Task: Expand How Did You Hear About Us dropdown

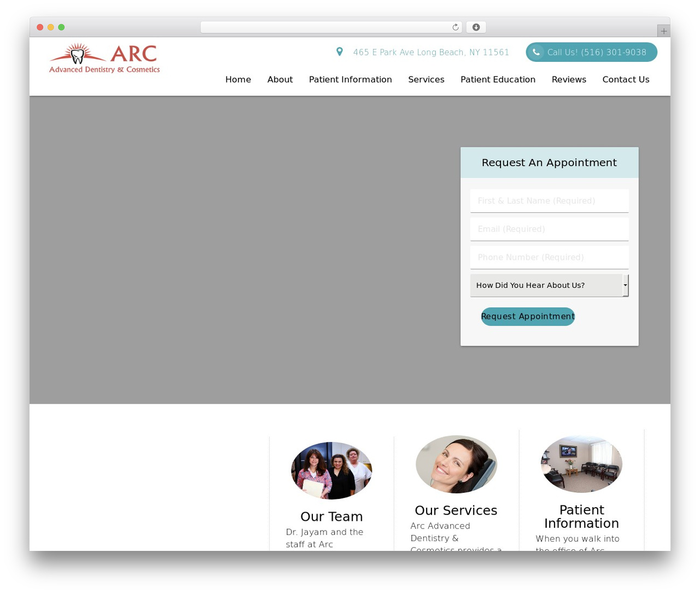Action: pos(549,286)
